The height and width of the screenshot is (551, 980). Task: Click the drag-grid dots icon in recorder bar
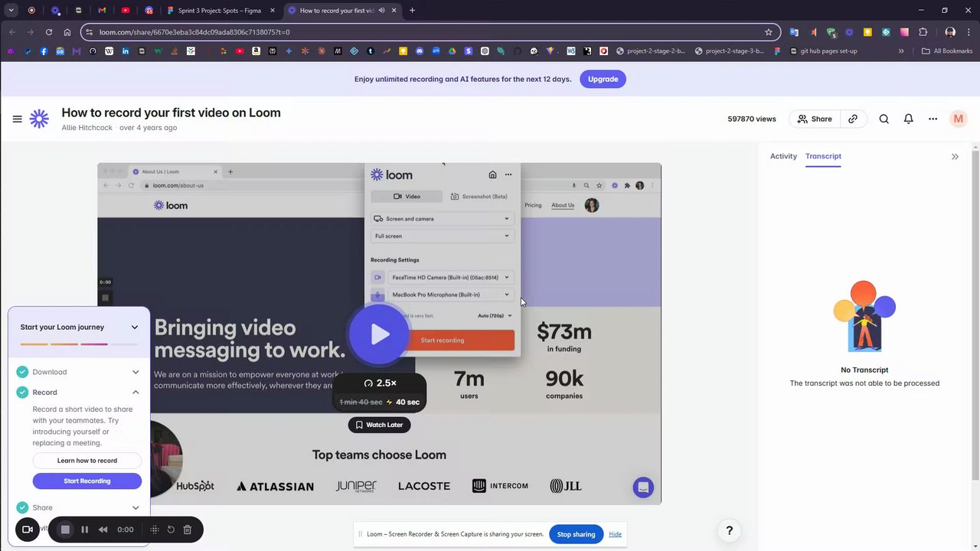coord(154,530)
